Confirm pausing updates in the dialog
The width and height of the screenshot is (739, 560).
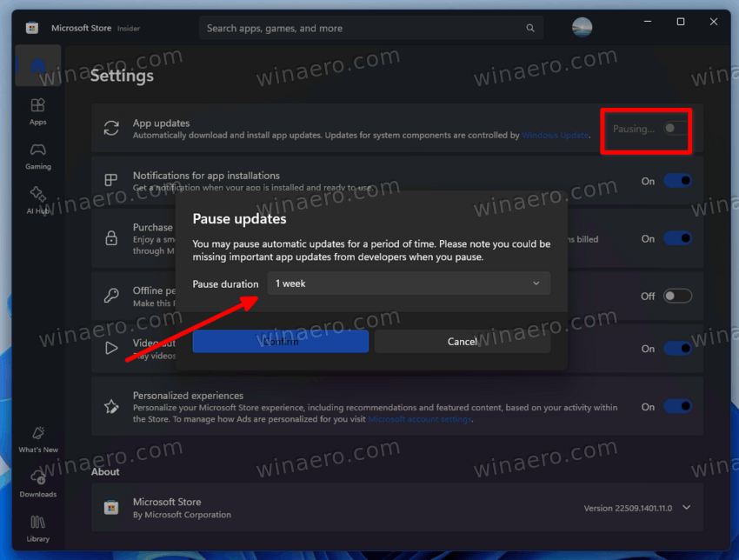tap(280, 342)
